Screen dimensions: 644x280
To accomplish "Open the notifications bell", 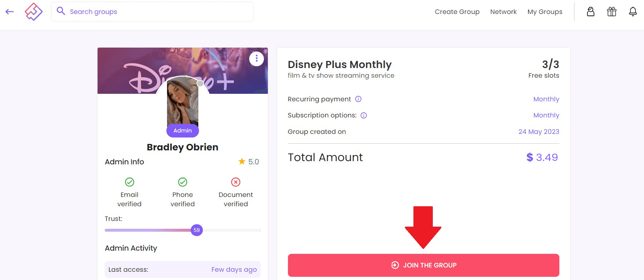I will [x=633, y=12].
